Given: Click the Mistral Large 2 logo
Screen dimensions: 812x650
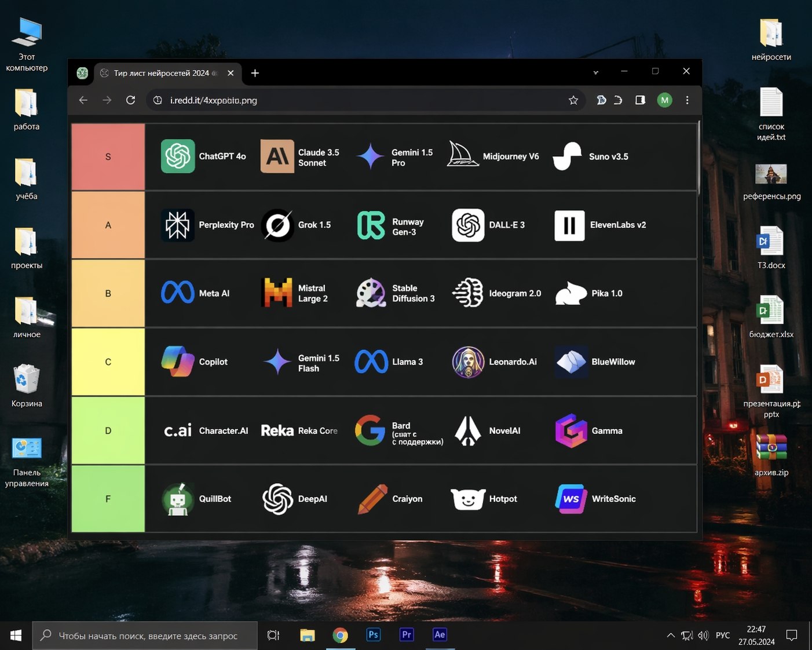Looking at the screenshot, I should [x=277, y=292].
